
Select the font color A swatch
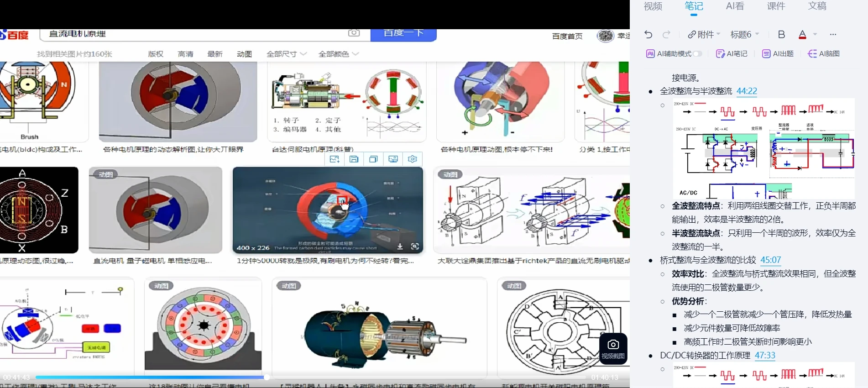[802, 35]
